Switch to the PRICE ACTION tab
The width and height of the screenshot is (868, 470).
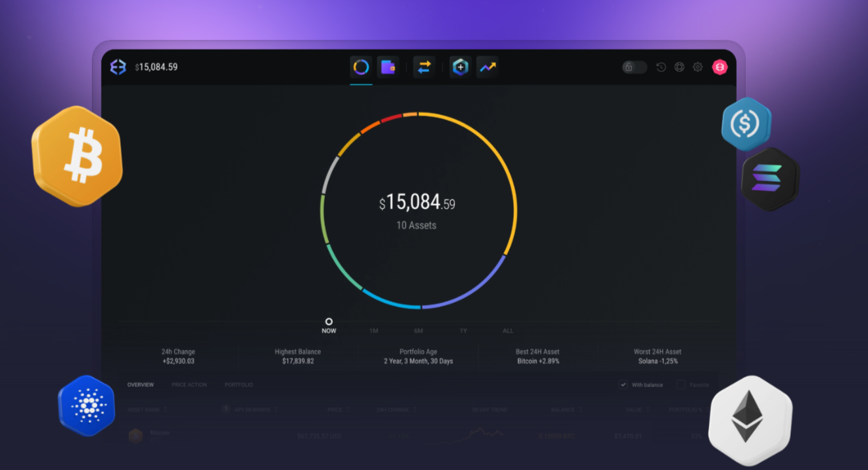pyautogui.click(x=189, y=384)
